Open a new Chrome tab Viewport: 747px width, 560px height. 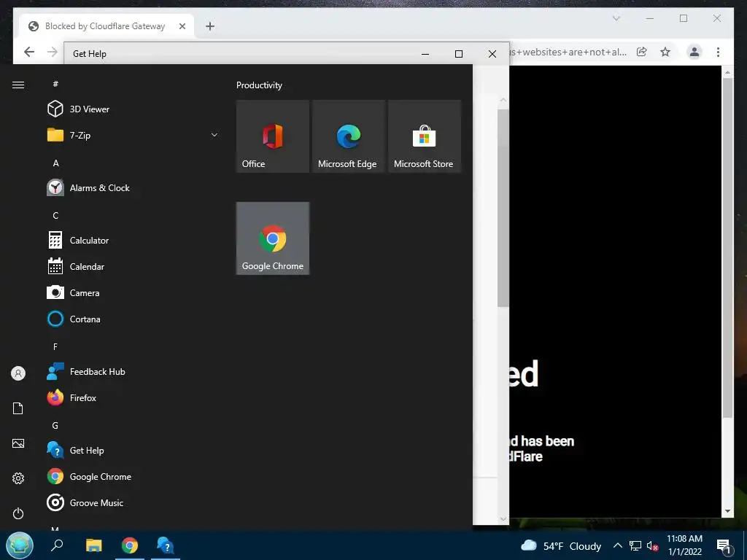(x=210, y=26)
